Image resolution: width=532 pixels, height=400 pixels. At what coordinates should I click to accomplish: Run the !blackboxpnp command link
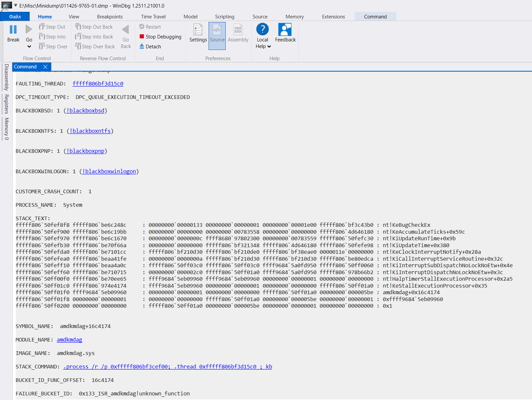coord(86,151)
